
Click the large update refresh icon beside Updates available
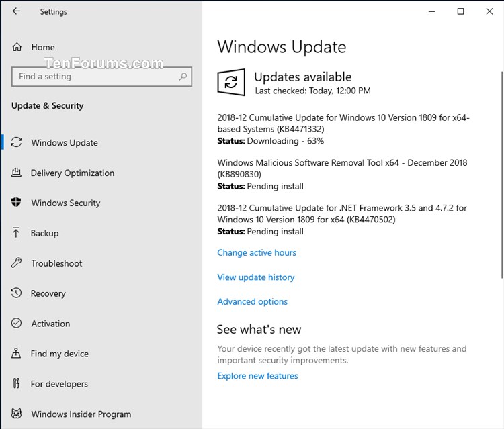(231, 82)
